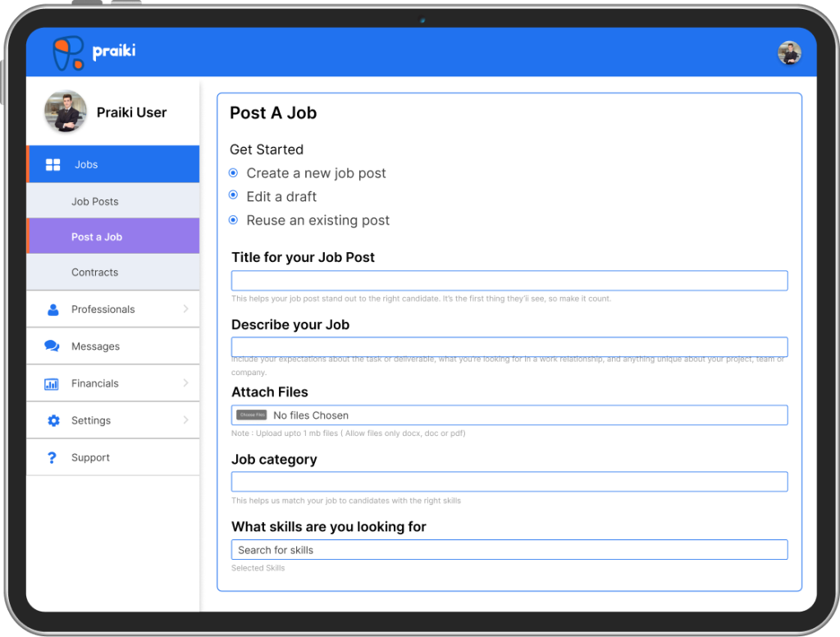
Task: Expand the Financials menu chevron
Action: [186, 383]
